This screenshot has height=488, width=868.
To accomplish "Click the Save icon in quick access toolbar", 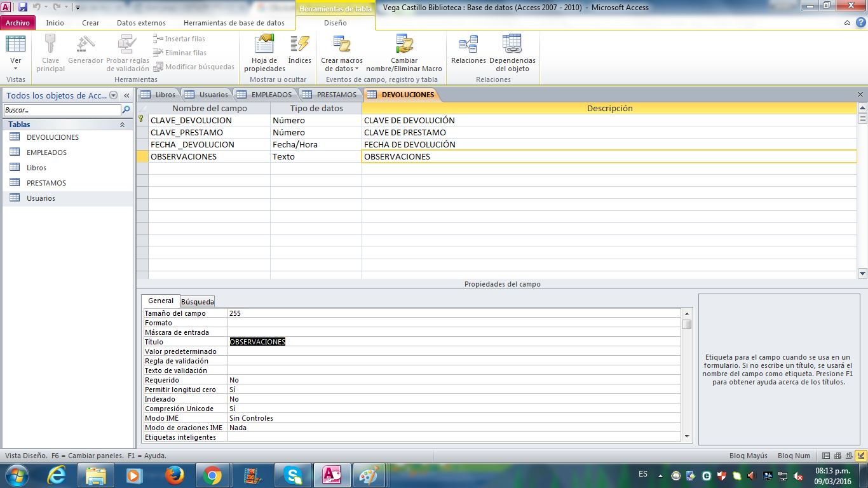I will click(23, 7).
